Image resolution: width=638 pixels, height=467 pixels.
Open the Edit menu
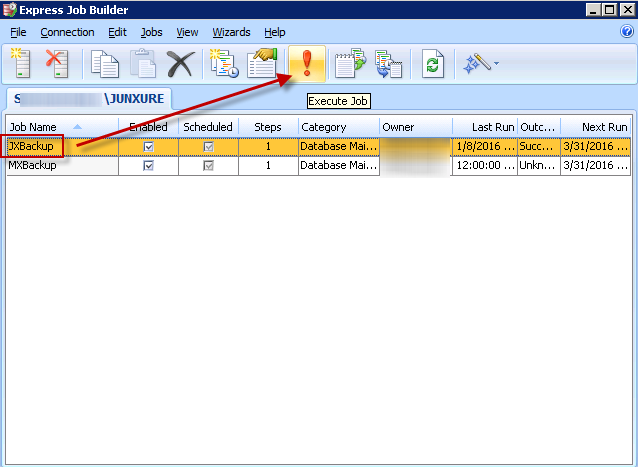(117, 32)
